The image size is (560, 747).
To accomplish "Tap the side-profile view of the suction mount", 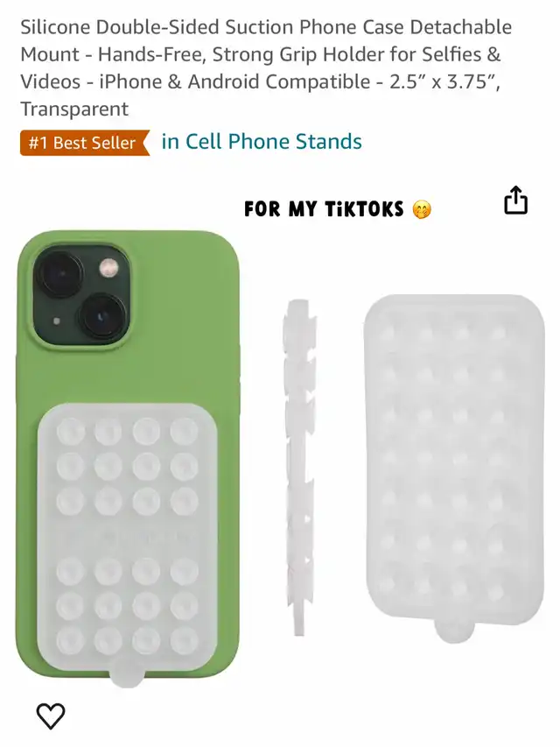I will click(300, 467).
